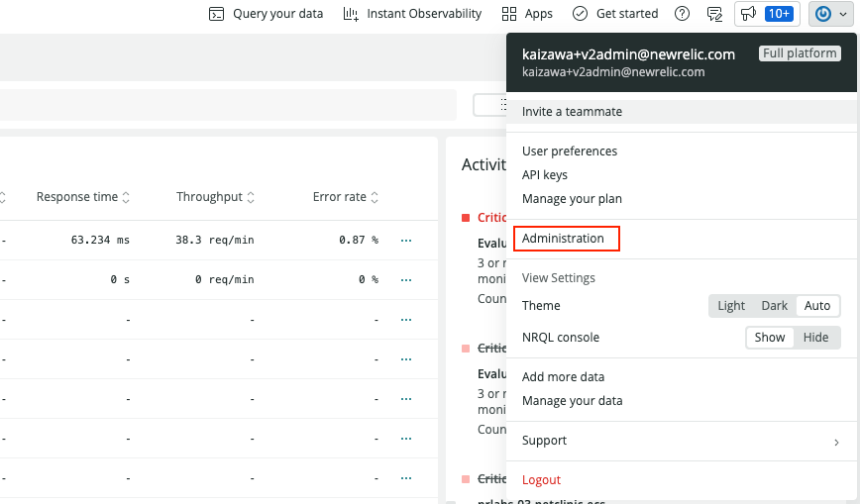The height and width of the screenshot is (504, 860).
Task: Set theme to Dark
Action: [x=774, y=306]
